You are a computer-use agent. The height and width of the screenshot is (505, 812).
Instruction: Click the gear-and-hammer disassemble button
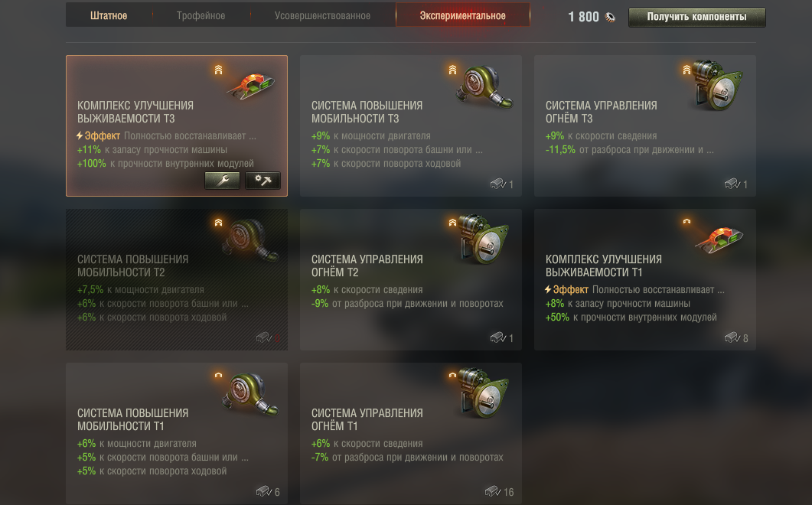coord(263,181)
